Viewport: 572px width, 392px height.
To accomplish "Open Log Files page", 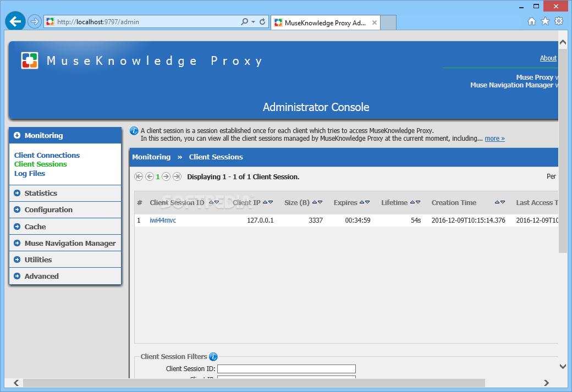I will (30, 173).
